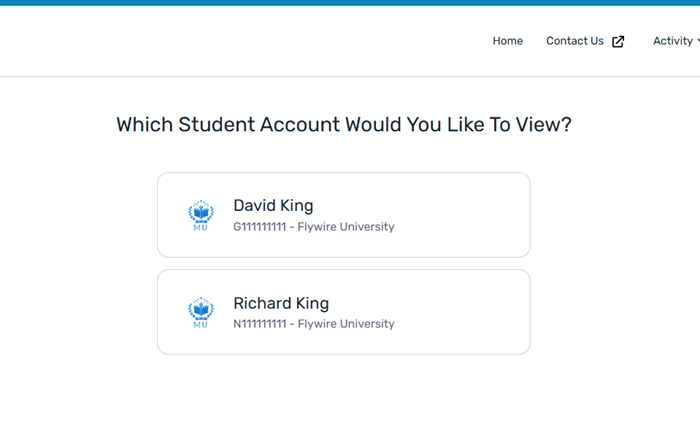Click Richard King's university crest logo
The height and width of the screenshot is (432, 700).
tap(201, 309)
